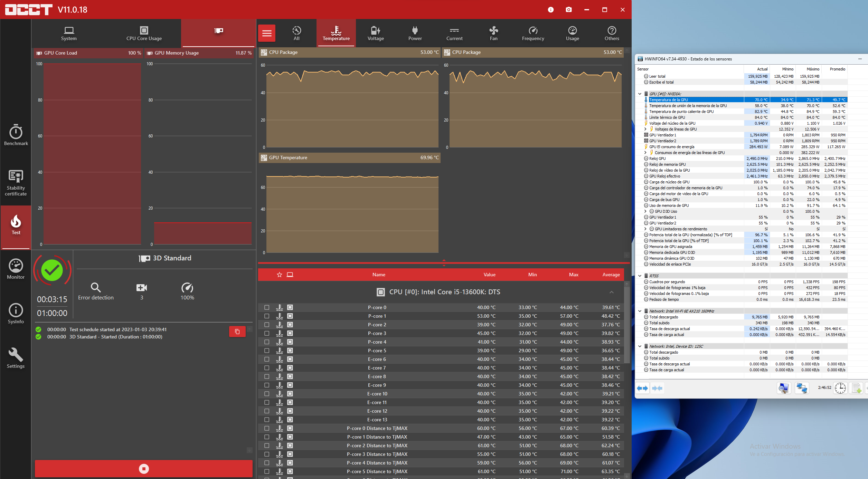This screenshot has width=868, height=479.
Task: Click the favorites star column header
Action: pos(279,275)
